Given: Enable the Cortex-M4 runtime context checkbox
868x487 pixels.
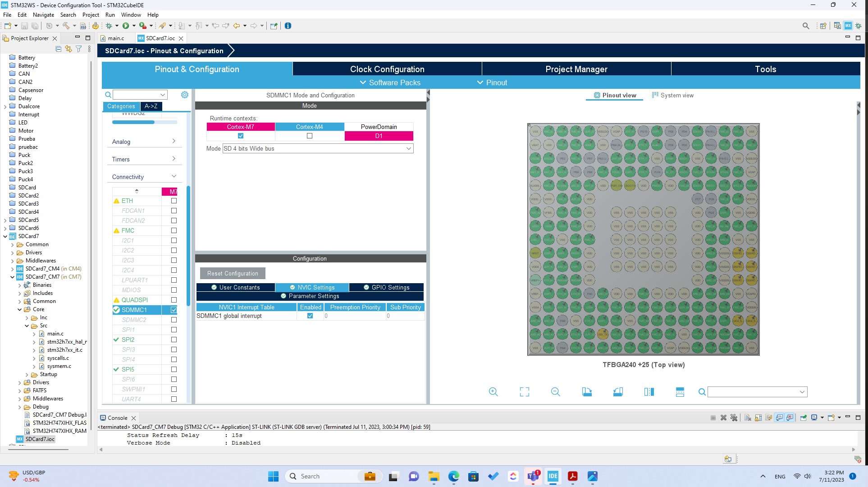Looking at the screenshot, I should 310,136.
